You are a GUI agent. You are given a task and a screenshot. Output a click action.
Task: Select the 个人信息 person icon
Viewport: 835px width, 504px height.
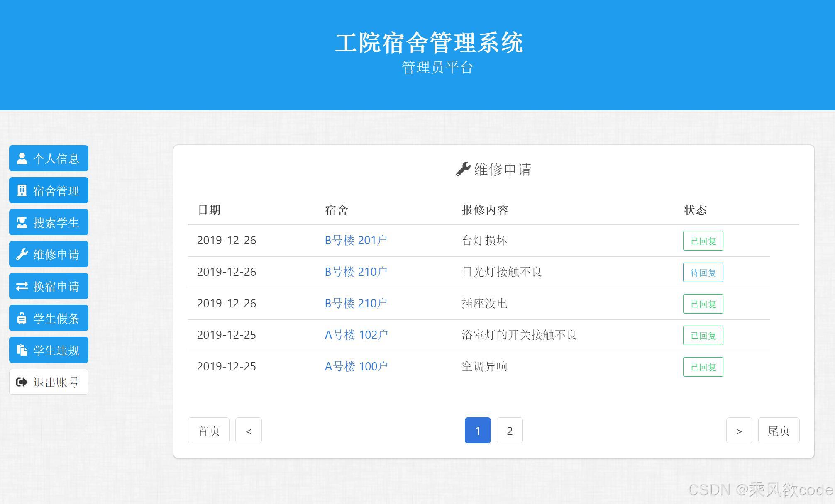(22, 158)
